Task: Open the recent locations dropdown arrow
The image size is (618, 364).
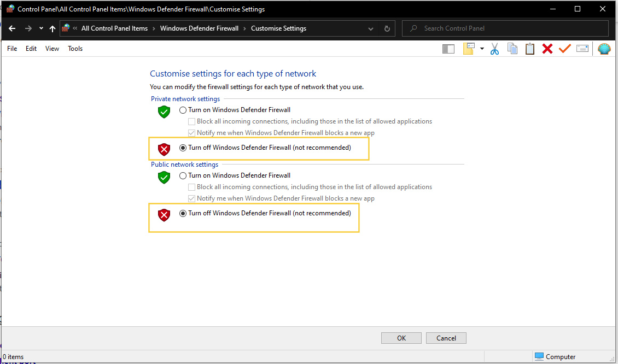Action: 41,28
